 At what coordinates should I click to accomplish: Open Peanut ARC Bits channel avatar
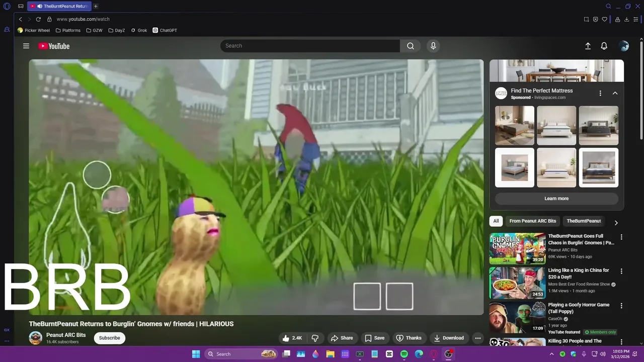click(35, 338)
